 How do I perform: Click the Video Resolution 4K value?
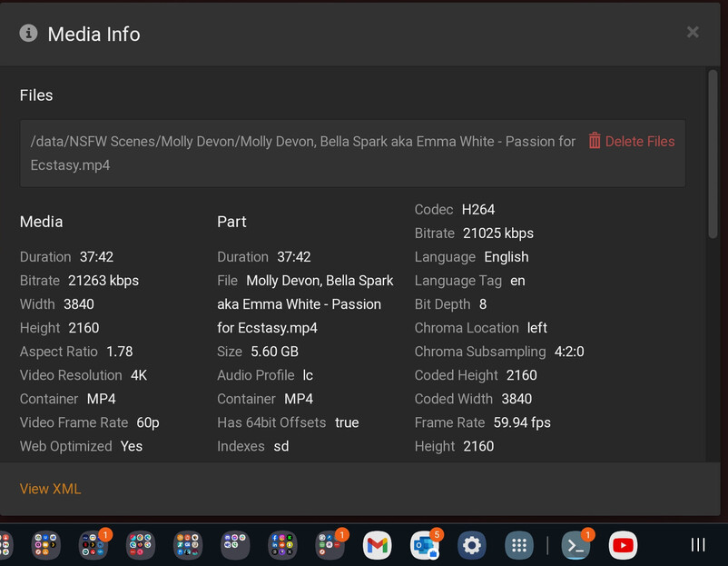(138, 375)
